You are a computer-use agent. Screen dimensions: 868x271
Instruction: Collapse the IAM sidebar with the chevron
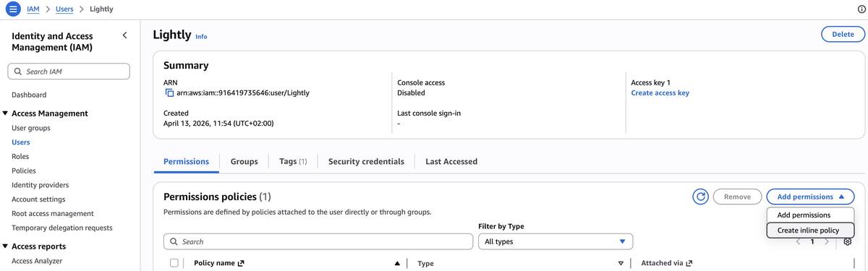(124, 35)
